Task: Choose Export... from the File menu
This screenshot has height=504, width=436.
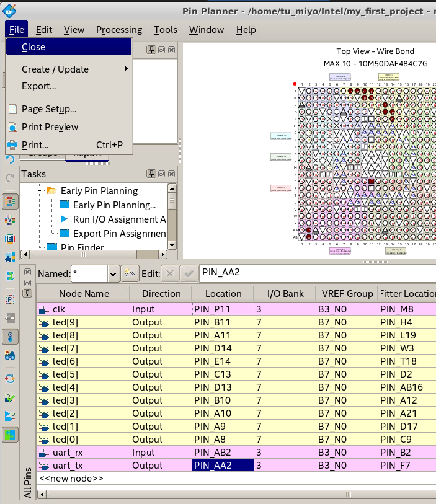Action: click(69, 86)
